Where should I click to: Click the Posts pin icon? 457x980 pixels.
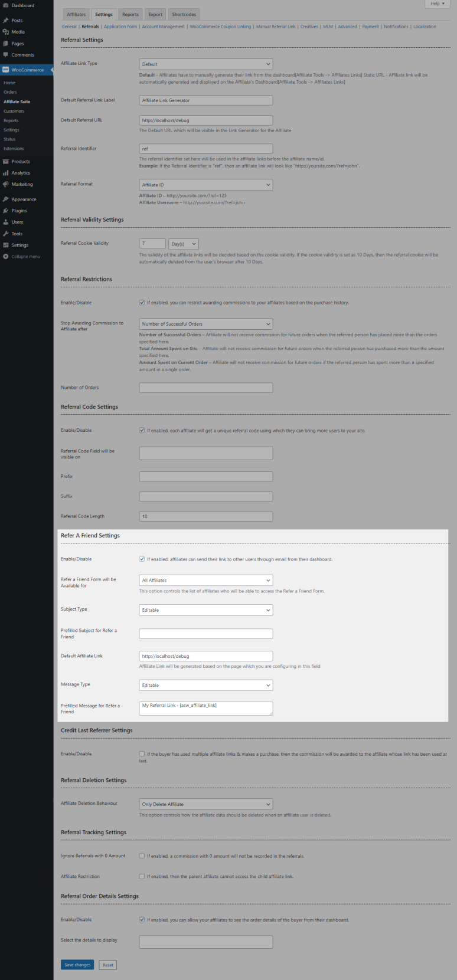[x=5, y=21]
